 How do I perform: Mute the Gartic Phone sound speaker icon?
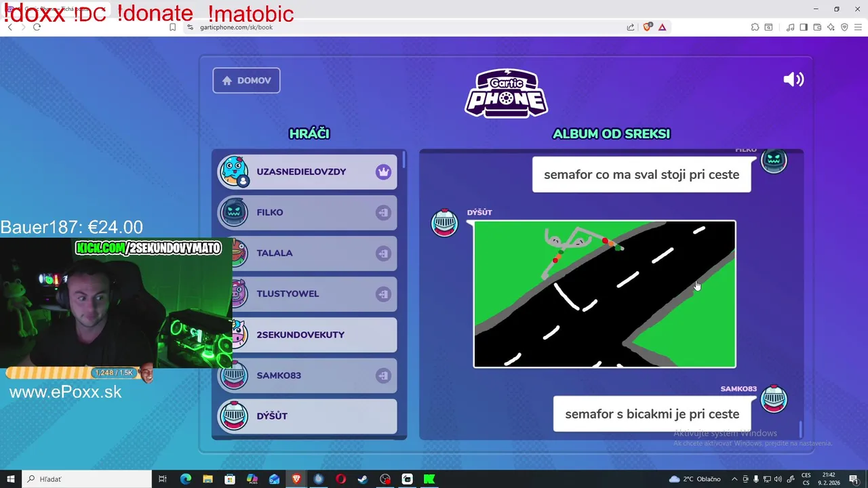click(793, 79)
